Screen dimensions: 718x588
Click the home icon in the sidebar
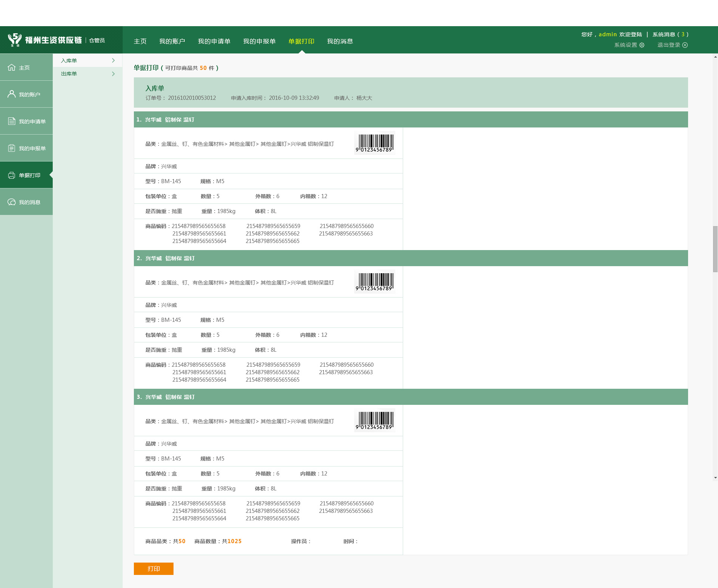pyautogui.click(x=12, y=67)
